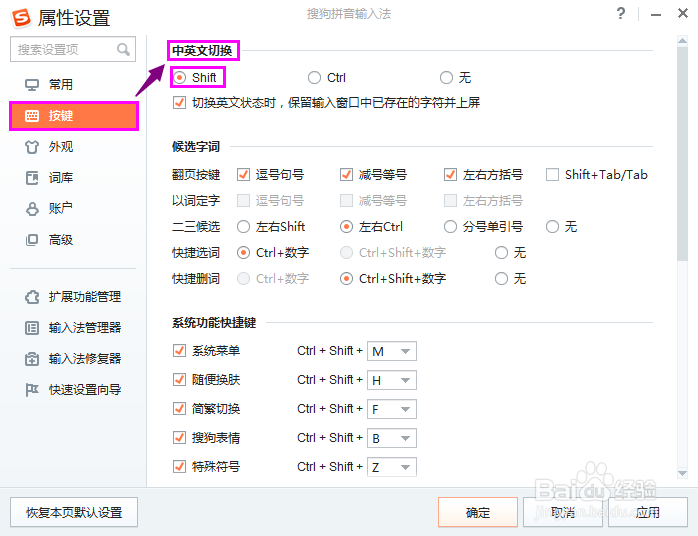Image resolution: width=698 pixels, height=536 pixels.
Task: Select Ctrl for 中英文切换
Action: click(x=314, y=77)
